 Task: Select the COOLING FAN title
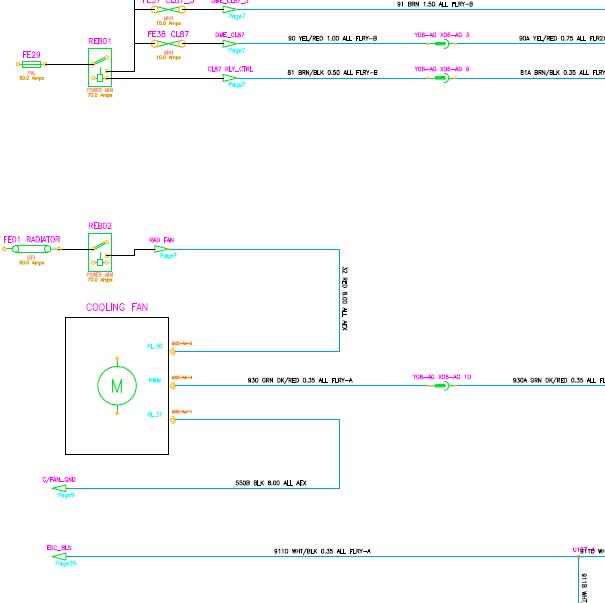pyautogui.click(x=117, y=307)
